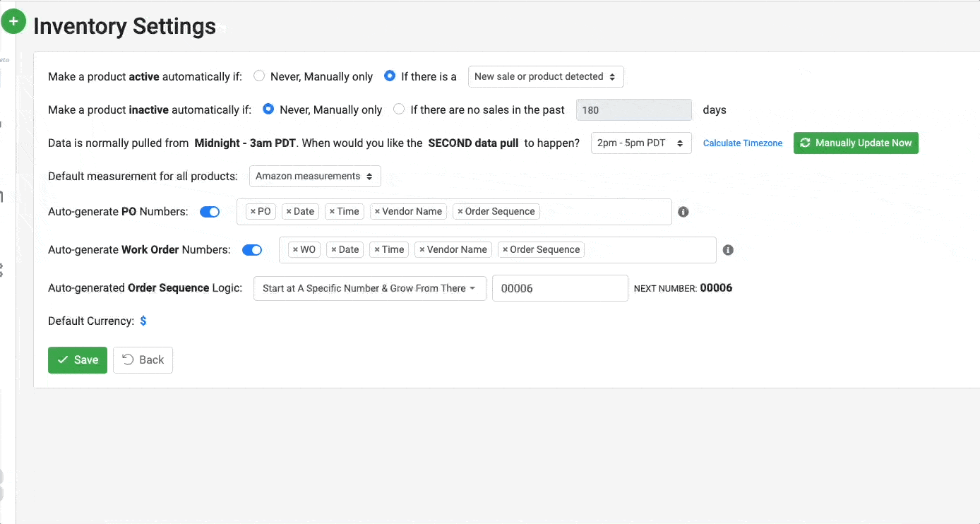Click the refresh icon on Manually Update Now
This screenshot has width=980, height=524.
click(806, 143)
